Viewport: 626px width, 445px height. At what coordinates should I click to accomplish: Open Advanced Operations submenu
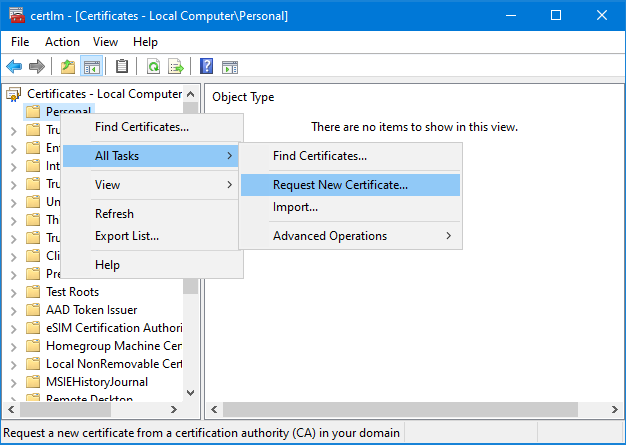click(351, 236)
